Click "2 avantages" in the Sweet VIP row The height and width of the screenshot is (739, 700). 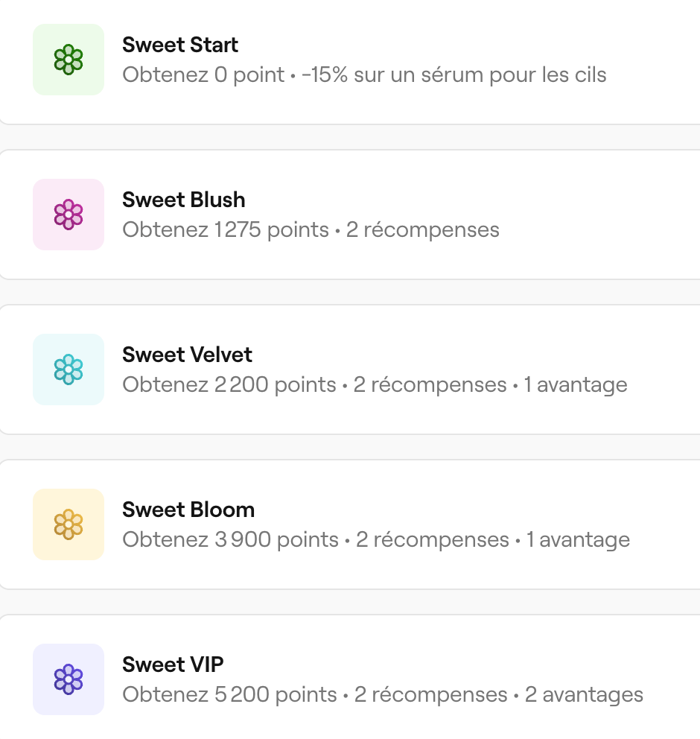click(584, 695)
